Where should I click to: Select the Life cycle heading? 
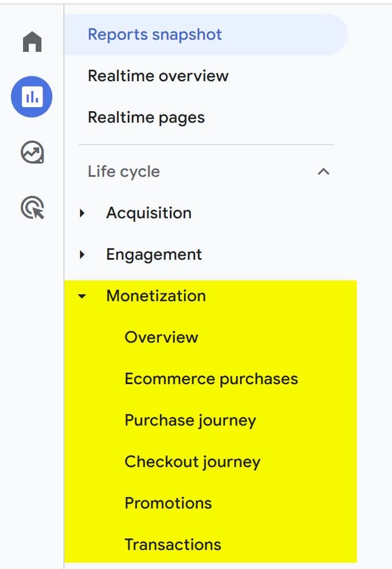pyautogui.click(x=124, y=171)
